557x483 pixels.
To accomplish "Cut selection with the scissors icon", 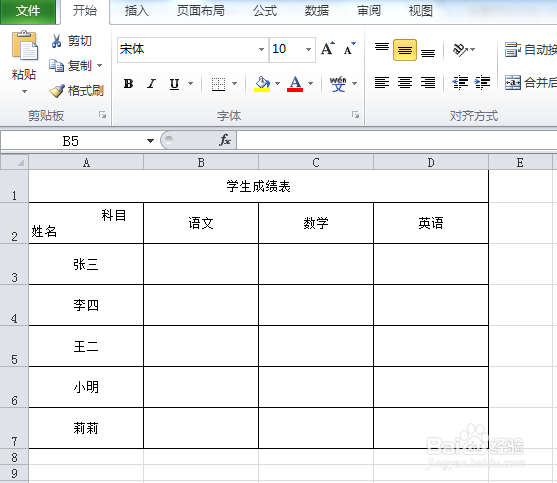I will click(56, 41).
